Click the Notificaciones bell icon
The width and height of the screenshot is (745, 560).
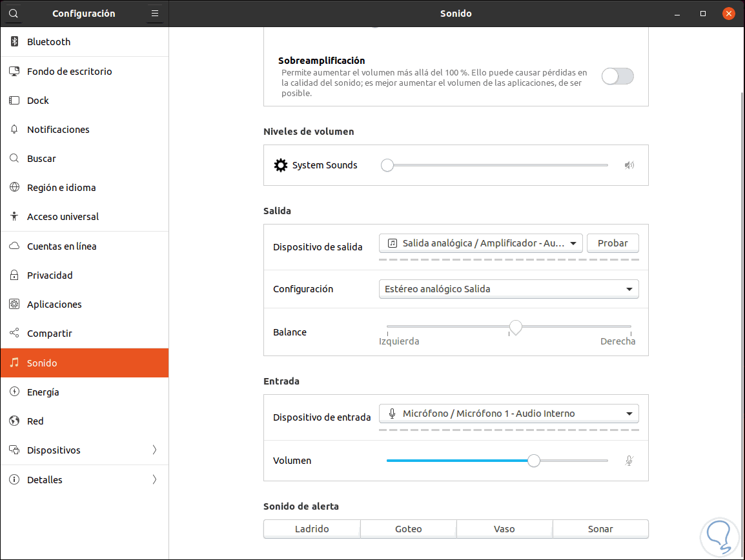pyautogui.click(x=14, y=130)
